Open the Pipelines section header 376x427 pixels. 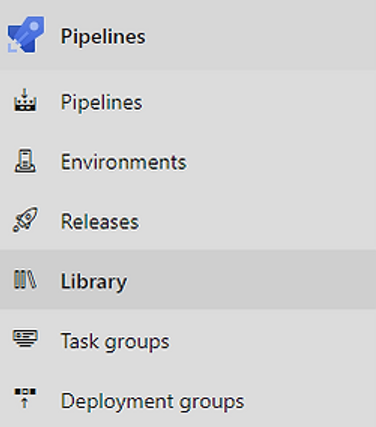188,35
